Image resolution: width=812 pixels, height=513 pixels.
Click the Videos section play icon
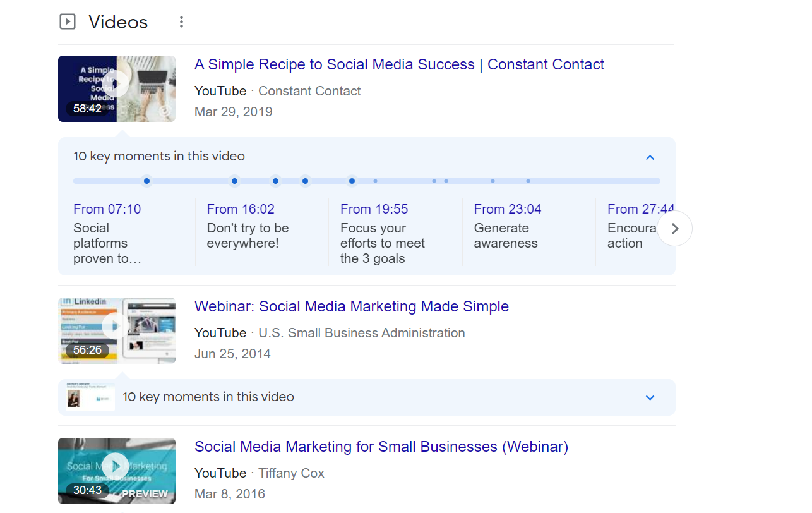tap(67, 22)
